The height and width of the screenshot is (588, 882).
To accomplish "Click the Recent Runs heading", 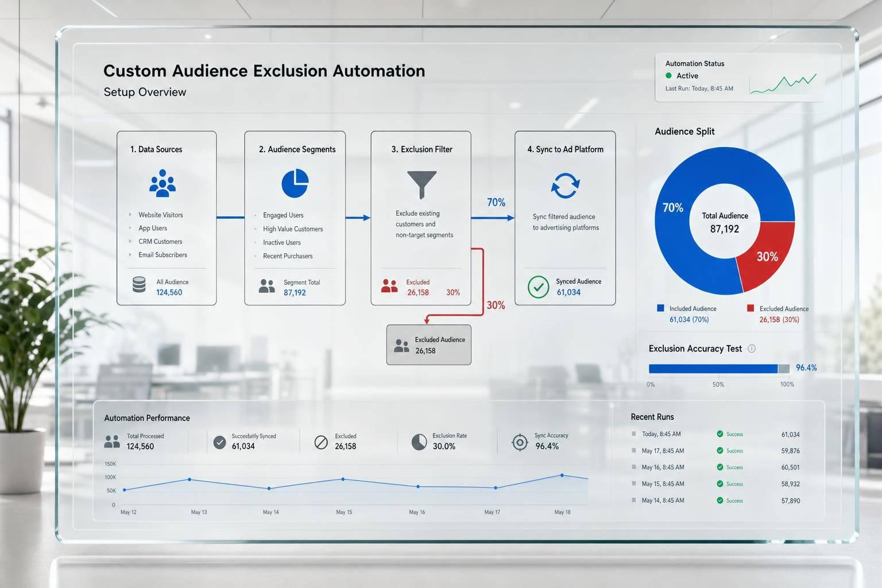I will tap(652, 417).
